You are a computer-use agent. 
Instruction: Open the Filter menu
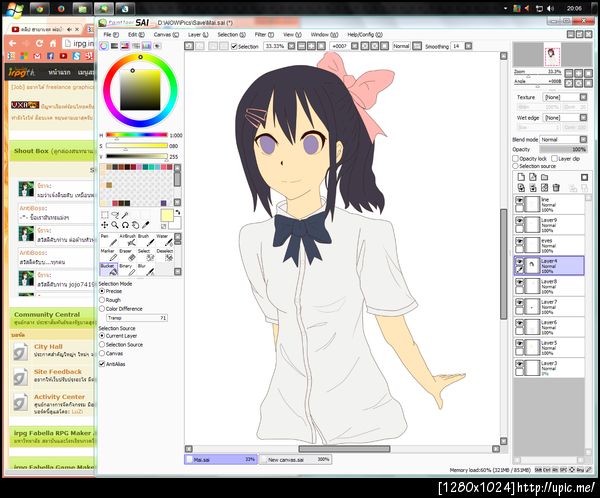[264, 34]
